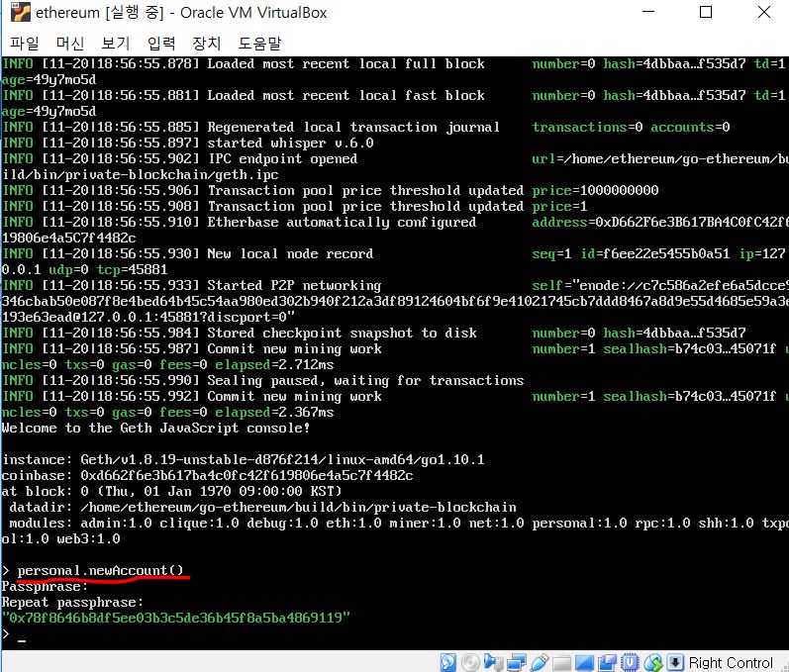The height and width of the screenshot is (672, 789).
Task: Click the 'Started P2P networking' log line
Action: click(x=395, y=285)
